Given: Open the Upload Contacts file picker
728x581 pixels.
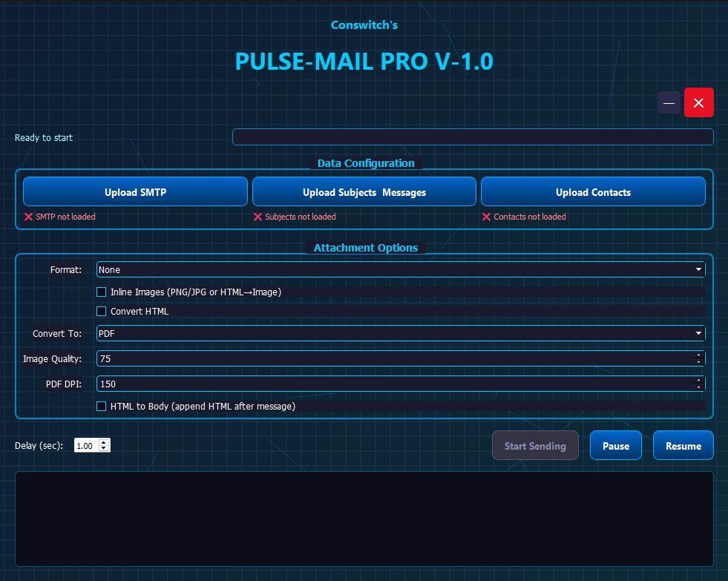Looking at the screenshot, I should tap(593, 192).
